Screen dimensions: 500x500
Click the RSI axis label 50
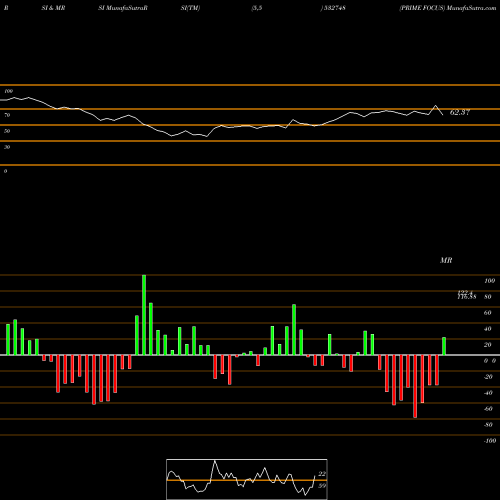pos(7,131)
